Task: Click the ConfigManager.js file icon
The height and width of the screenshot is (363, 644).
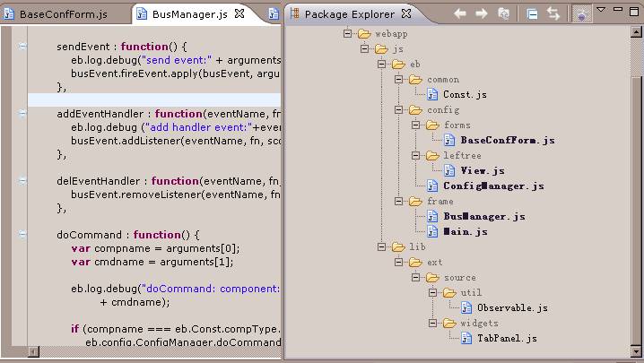Action: (x=432, y=186)
